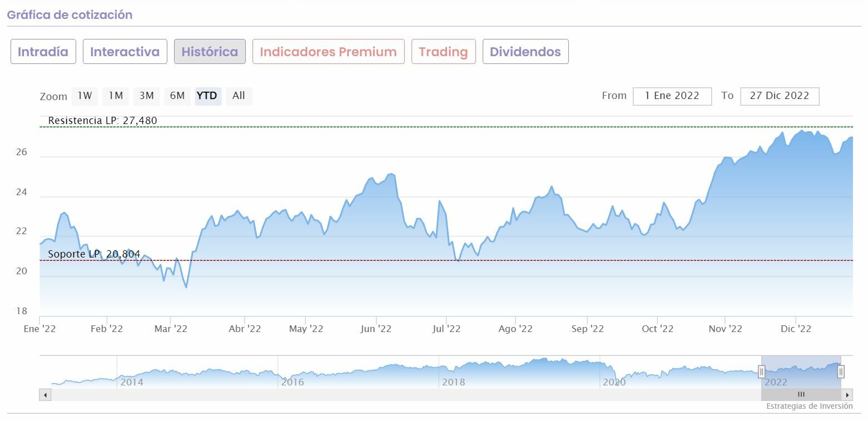Image resolution: width=868 pixels, height=421 pixels.
Task: Grab the right navigator range handle
Action: click(841, 372)
